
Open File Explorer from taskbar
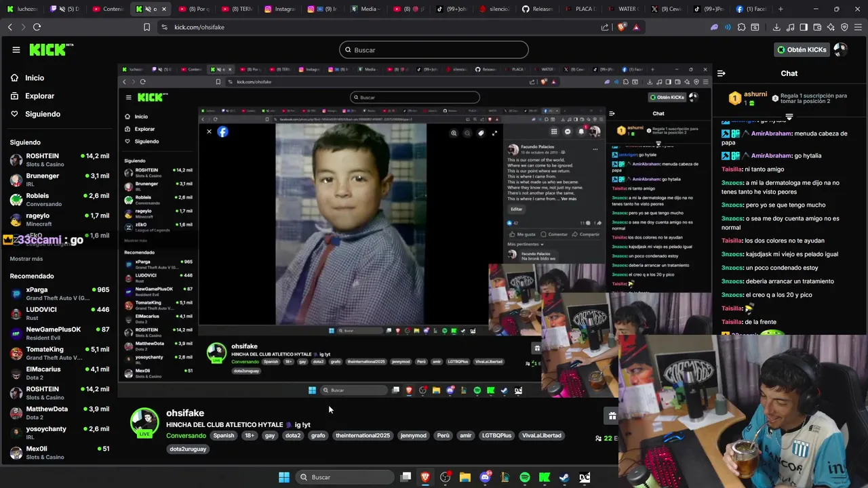coord(465,477)
